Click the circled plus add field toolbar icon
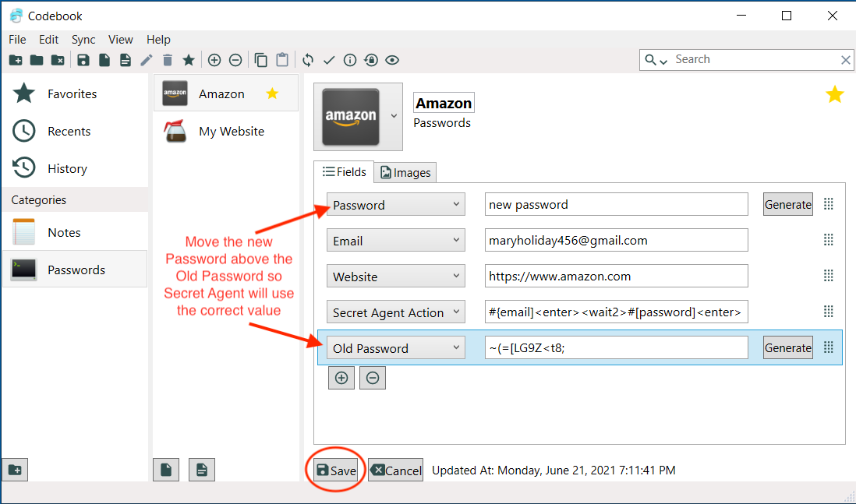The width and height of the screenshot is (856, 504). tap(214, 60)
